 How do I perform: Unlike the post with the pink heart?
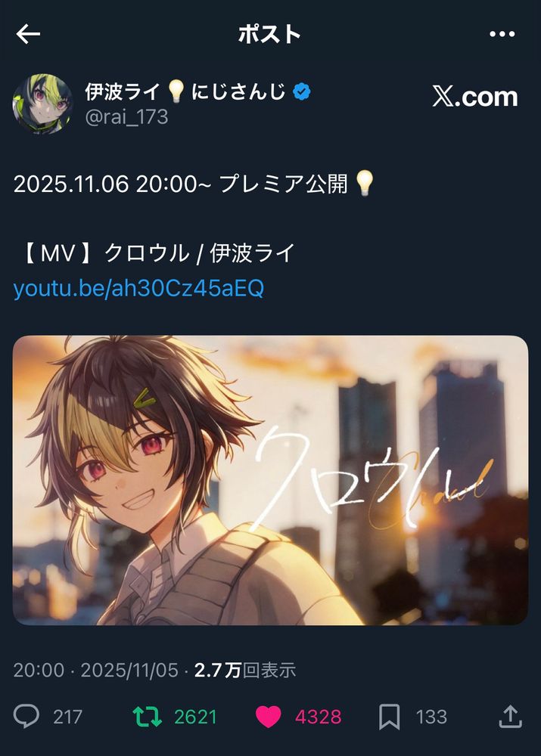[x=269, y=717]
